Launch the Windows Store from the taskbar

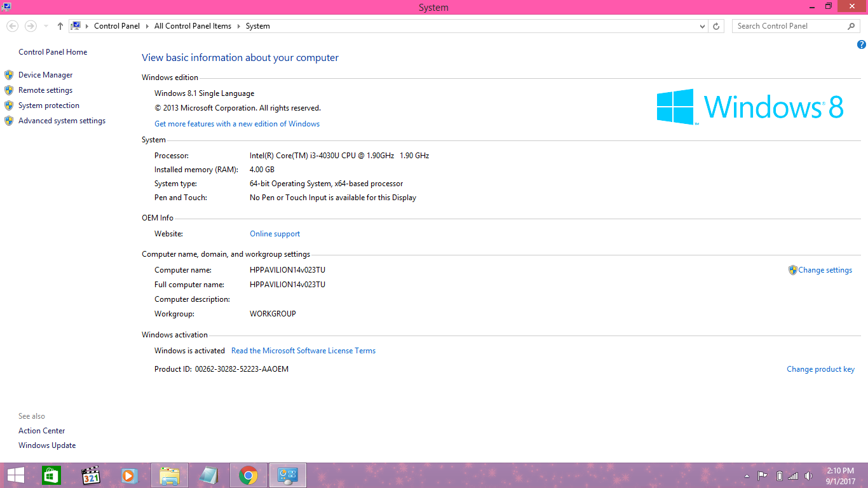(51, 475)
